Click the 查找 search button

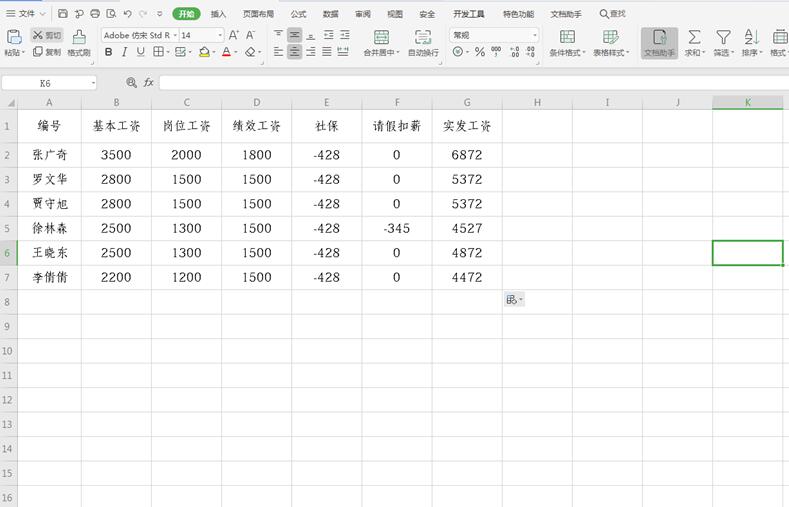612,14
